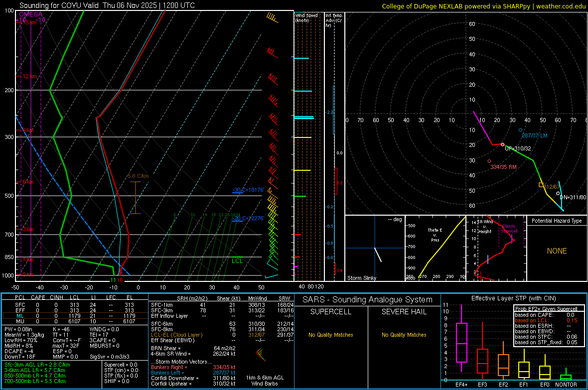Image resolution: width=588 pixels, height=390 pixels.
Task: Click the green LCL label on Skew-T
Action: pyautogui.click(x=237, y=261)
